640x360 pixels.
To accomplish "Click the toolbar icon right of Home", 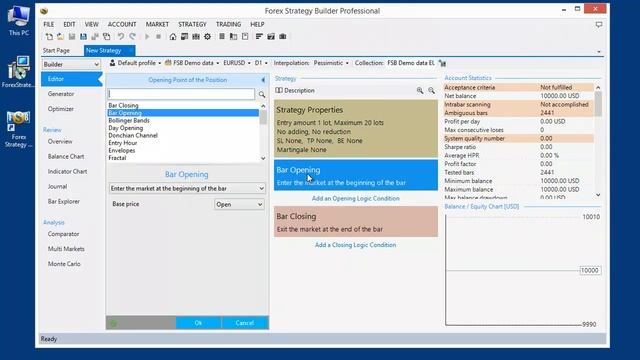I will 184,37.
